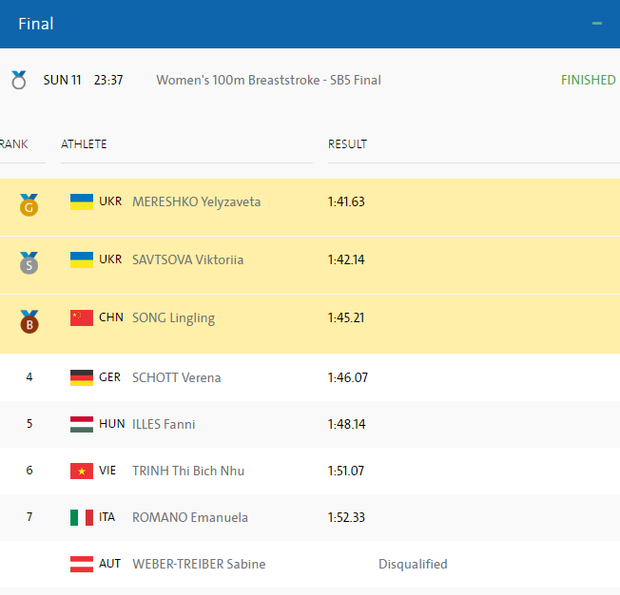
Task: Click the Germany flag icon
Action: 82,378
